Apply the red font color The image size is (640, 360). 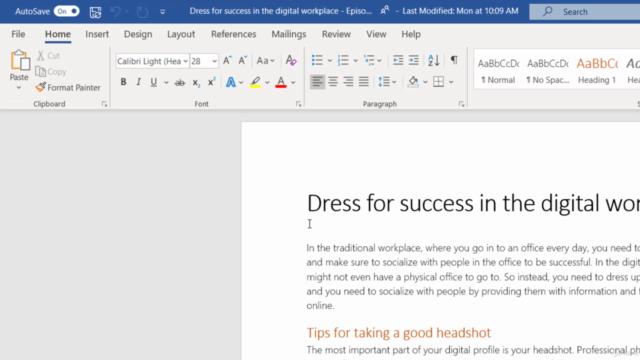(x=281, y=82)
